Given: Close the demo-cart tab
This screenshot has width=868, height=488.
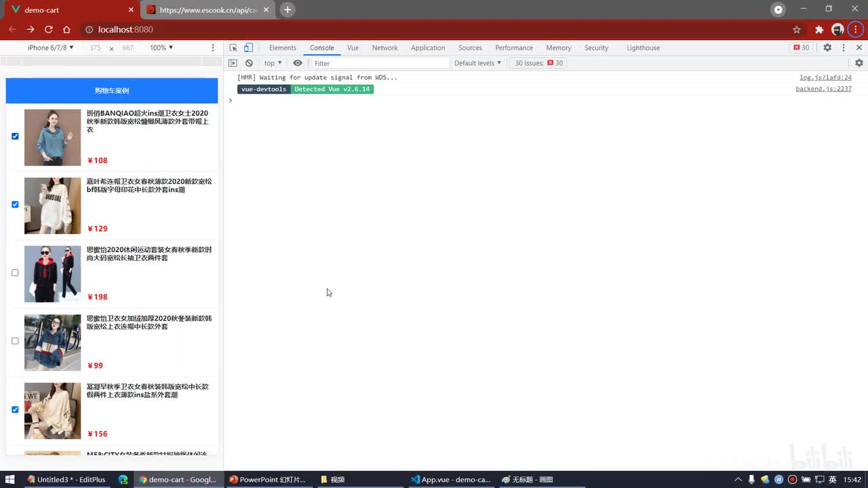Looking at the screenshot, I should [x=132, y=10].
